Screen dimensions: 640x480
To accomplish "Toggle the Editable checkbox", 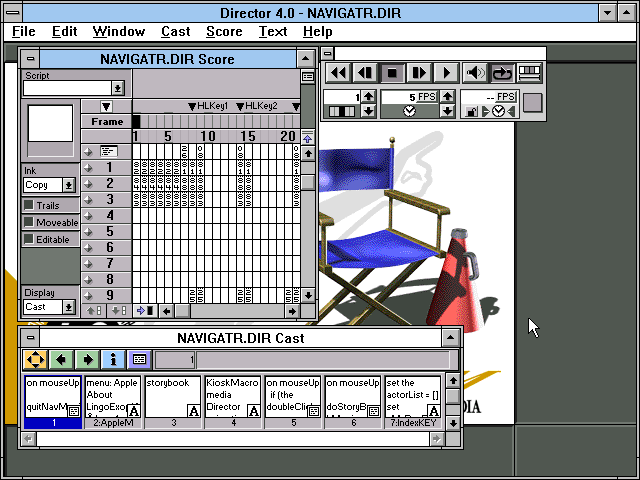I will tap(29, 239).
